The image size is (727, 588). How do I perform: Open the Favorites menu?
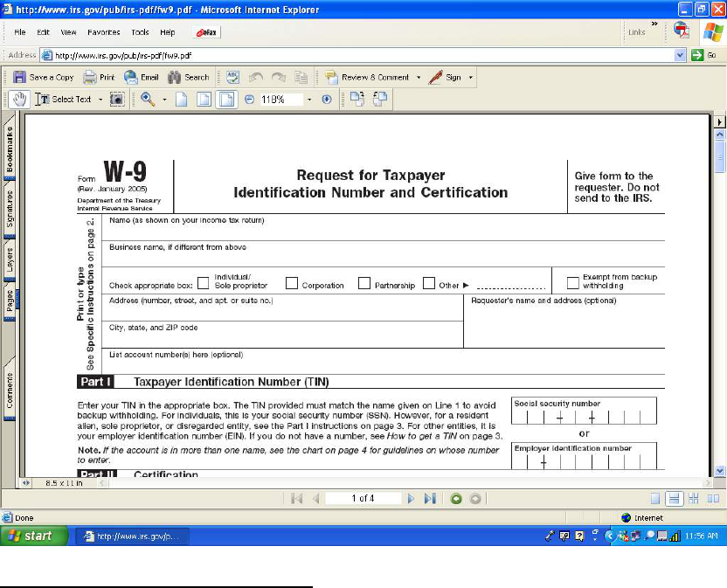click(x=104, y=32)
